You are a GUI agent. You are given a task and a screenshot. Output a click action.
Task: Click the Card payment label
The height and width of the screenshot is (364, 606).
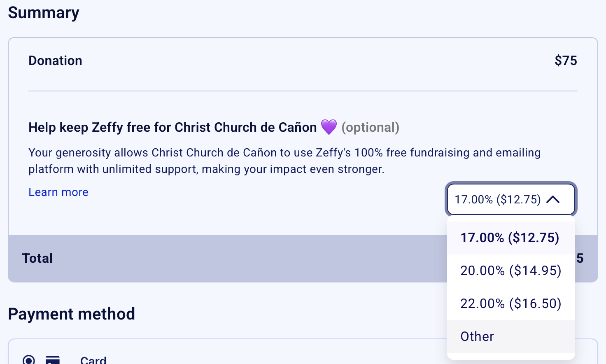93,360
